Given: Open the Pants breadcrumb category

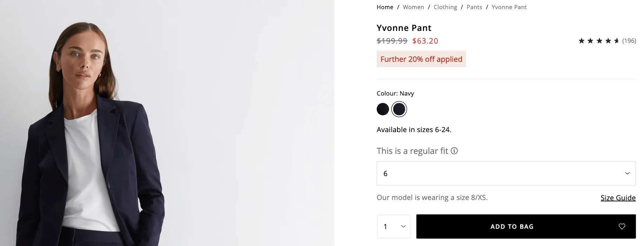Looking at the screenshot, I should pos(474,7).
